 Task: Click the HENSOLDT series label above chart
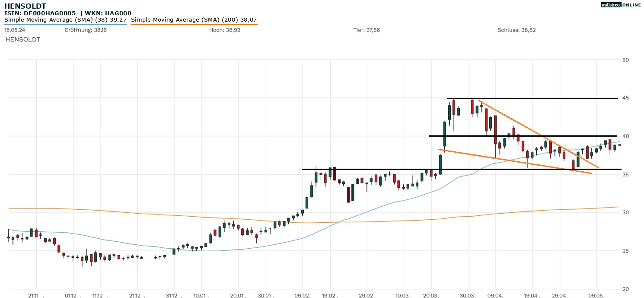(x=23, y=39)
